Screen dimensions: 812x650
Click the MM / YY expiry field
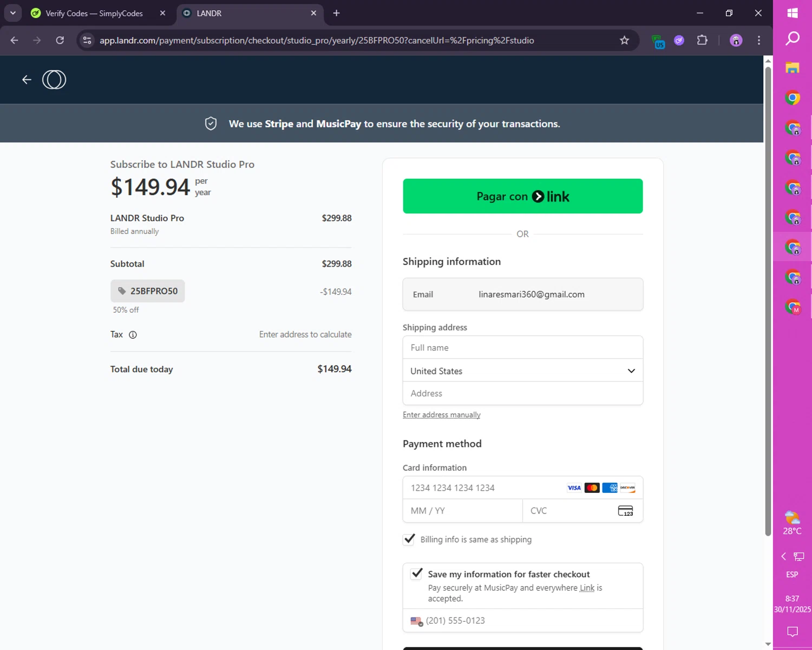coord(462,511)
